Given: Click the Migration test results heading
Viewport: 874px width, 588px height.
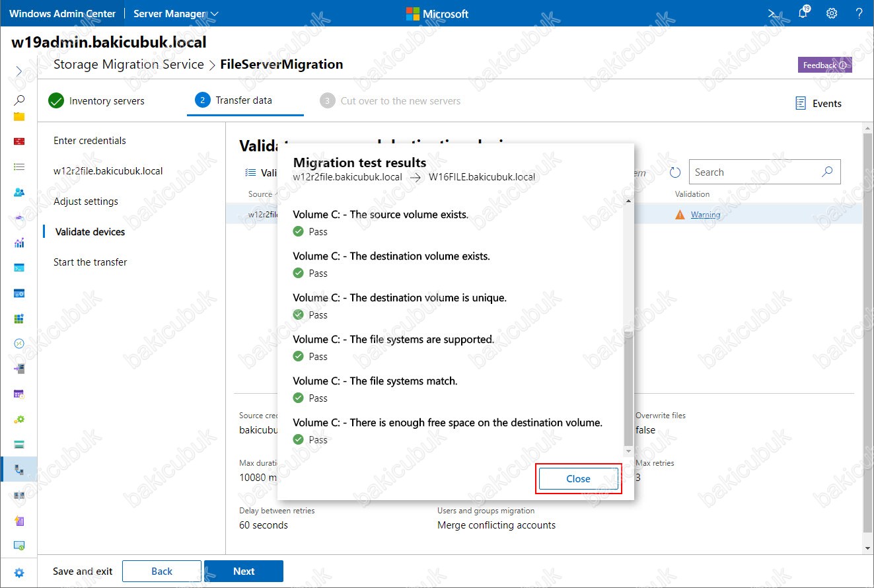Looking at the screenshot, I should 360,163.
